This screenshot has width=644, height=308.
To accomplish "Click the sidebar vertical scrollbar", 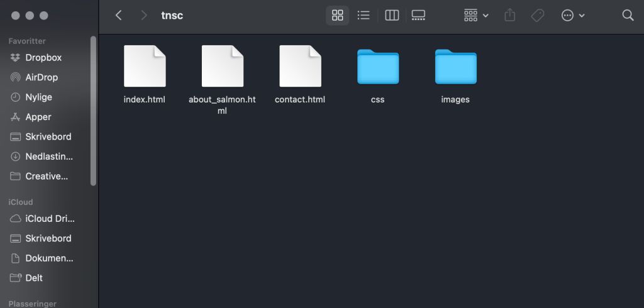I will [x=94, y=110].
